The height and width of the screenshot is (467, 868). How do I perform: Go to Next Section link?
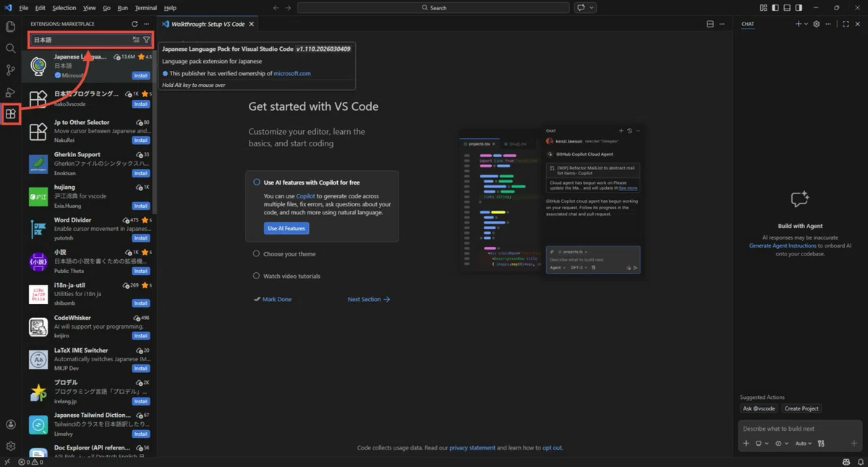[368, 299]
